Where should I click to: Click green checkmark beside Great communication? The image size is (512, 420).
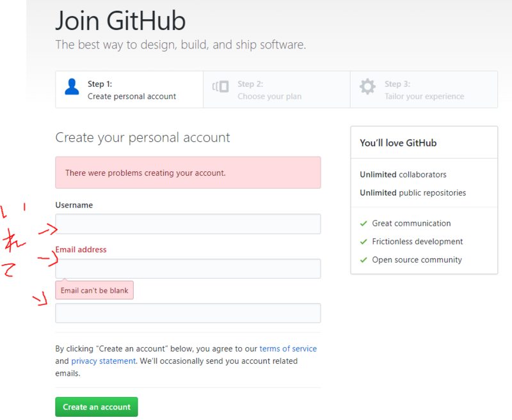tap(364, 224)
